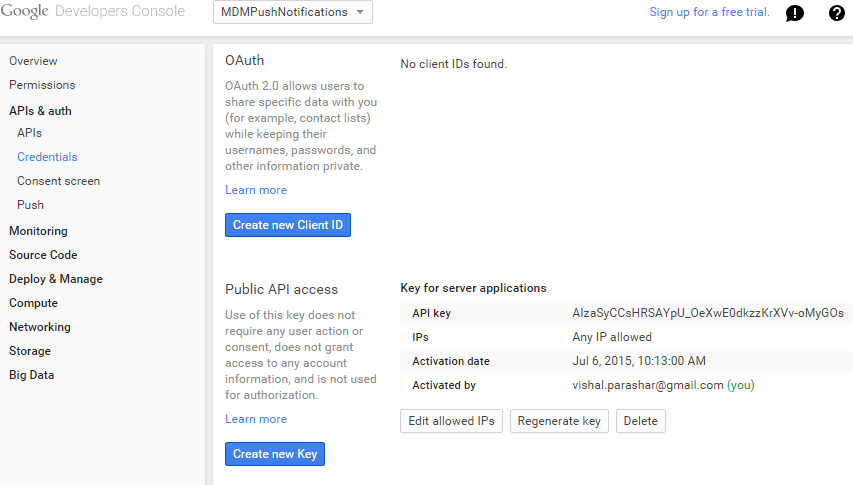Click the 'IPs' row label
The image size is (853, 485).
[x=420, y=337]
